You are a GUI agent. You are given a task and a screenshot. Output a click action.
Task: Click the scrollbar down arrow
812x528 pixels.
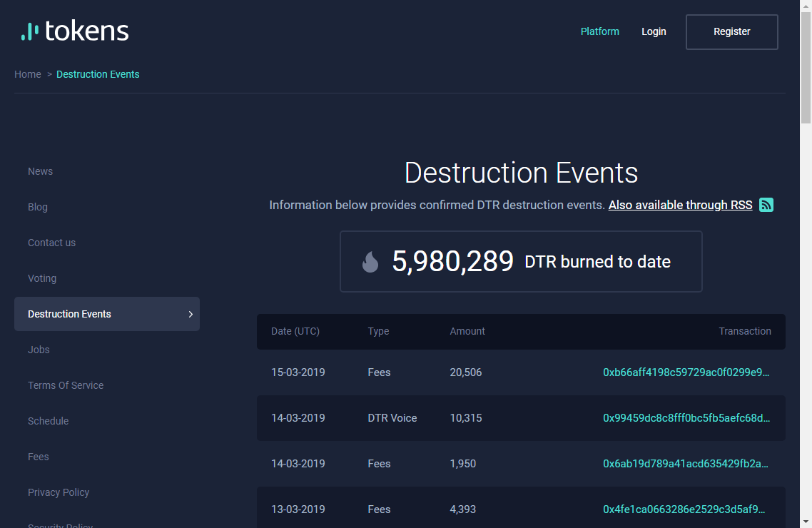pyautogui.click(x=806, y=522)
